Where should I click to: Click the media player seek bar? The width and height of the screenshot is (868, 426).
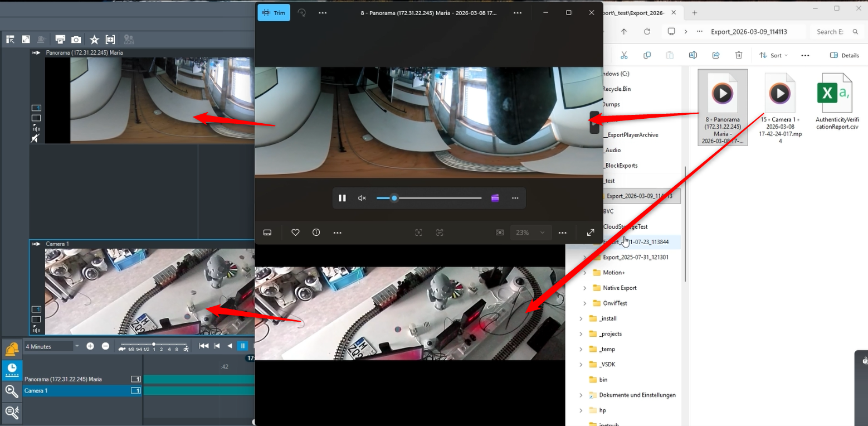429,198
